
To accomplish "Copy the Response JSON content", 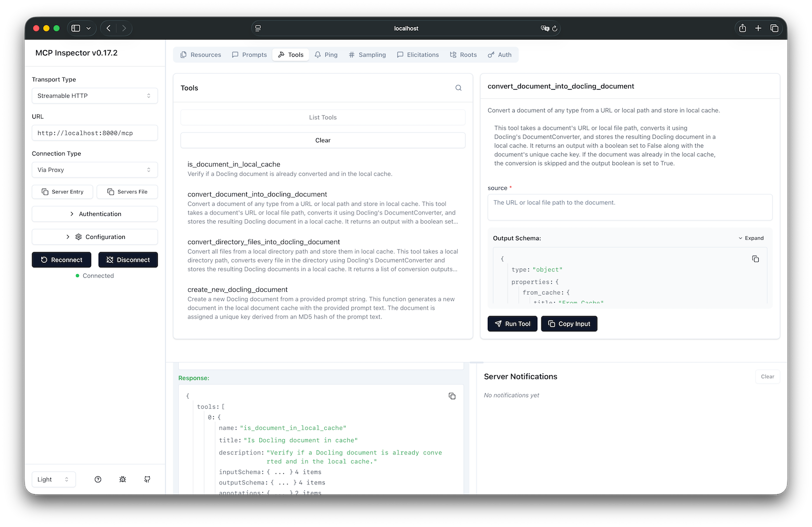I will point(452,396).
